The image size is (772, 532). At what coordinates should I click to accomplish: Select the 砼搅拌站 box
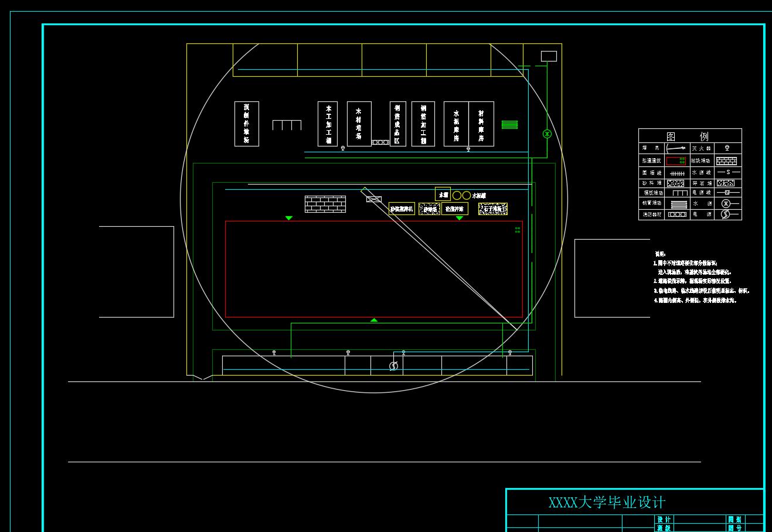[x=455, y=209]
